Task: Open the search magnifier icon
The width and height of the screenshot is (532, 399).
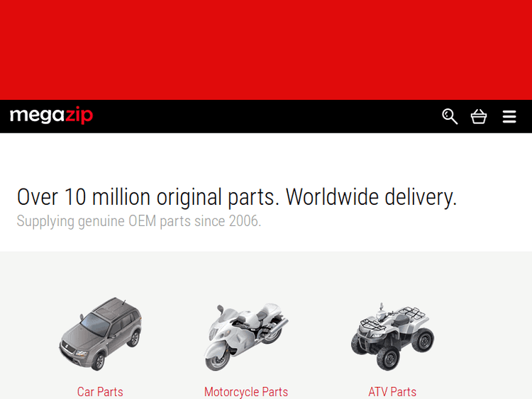Action: (x=450, y=116)
